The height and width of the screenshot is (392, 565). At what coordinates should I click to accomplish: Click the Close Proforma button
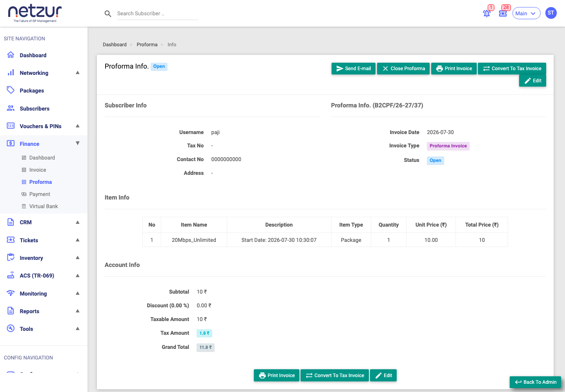tap(403, 69)
